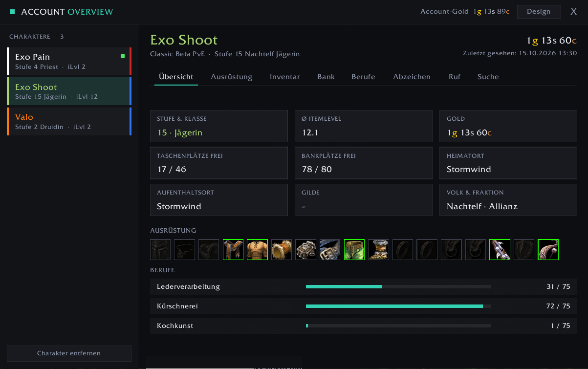Select the second empty ring slot
Image resolution: width=588 pixels, height=369 pixels.
click(427, 249)
